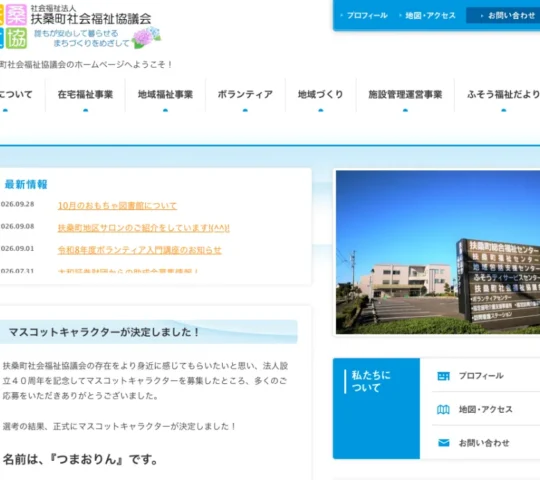Open 地図・アクセス in top blue bar
Viewport: 540px width, 480px height.
pos(429,15)
